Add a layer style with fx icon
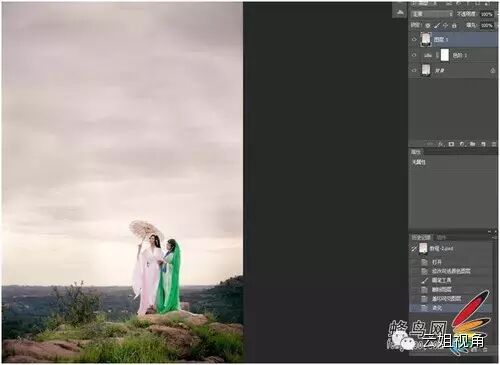 (x=440, y=144)
